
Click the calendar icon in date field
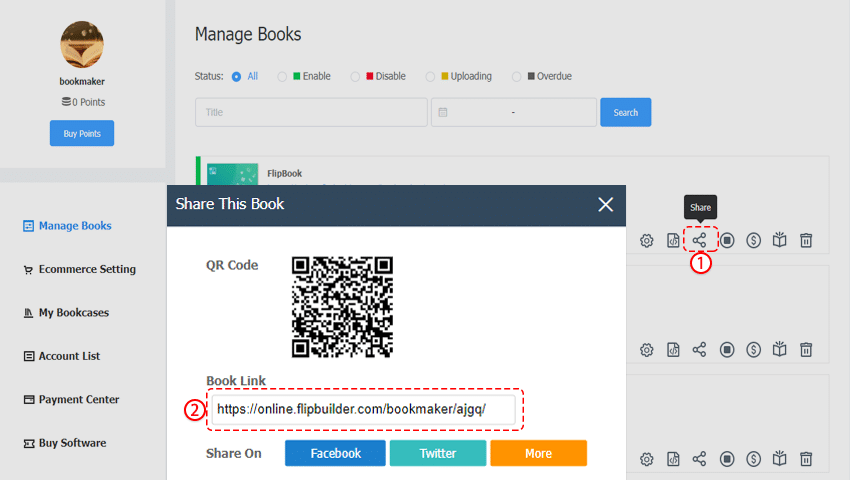[443, 112]
